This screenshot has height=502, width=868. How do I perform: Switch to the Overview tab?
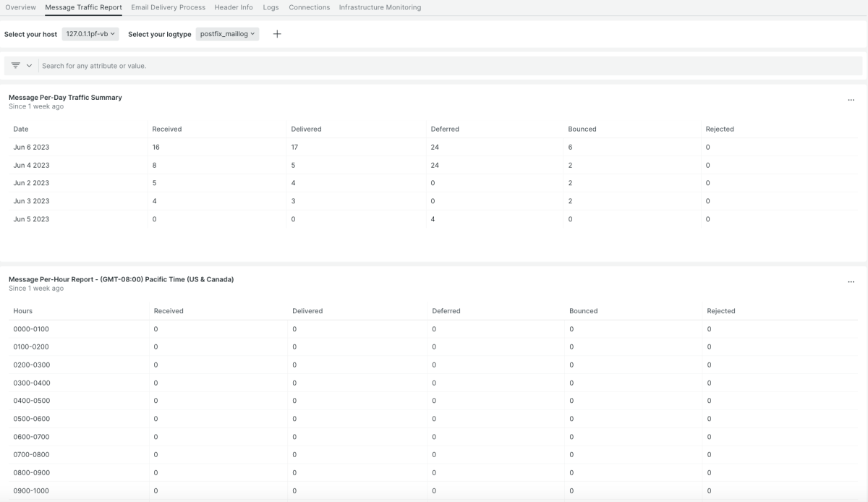[x=20, y=7]
